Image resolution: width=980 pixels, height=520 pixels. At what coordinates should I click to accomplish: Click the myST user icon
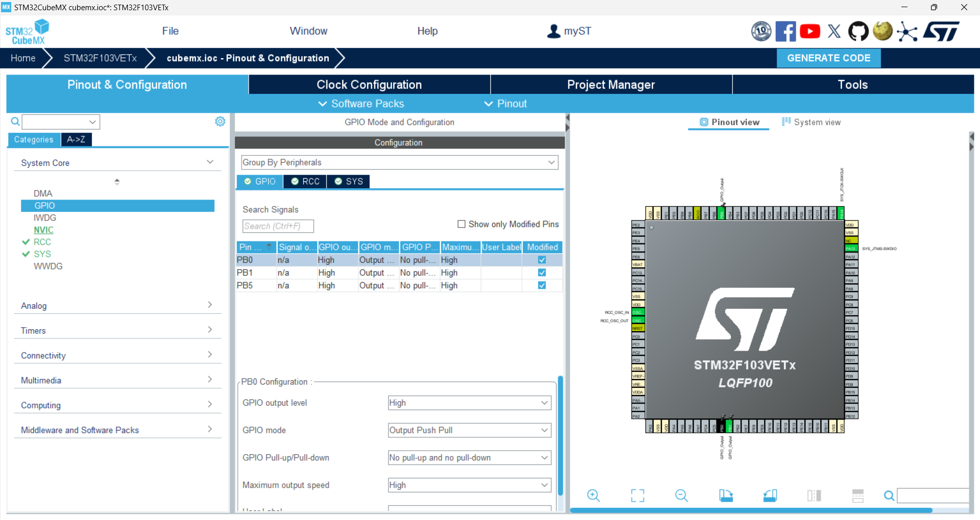554,31
